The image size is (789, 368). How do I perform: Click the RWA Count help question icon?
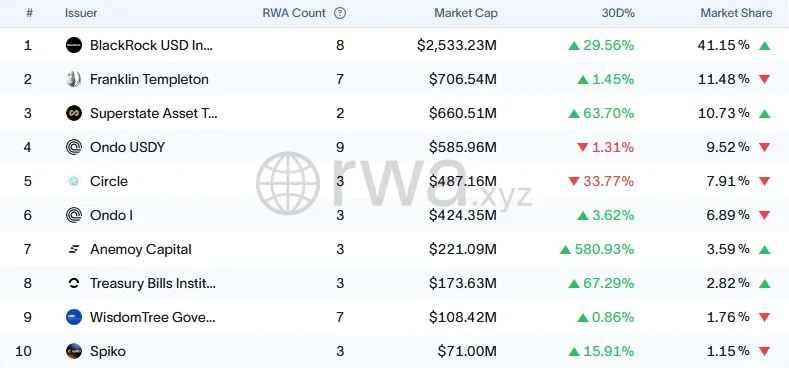[340, 13]
